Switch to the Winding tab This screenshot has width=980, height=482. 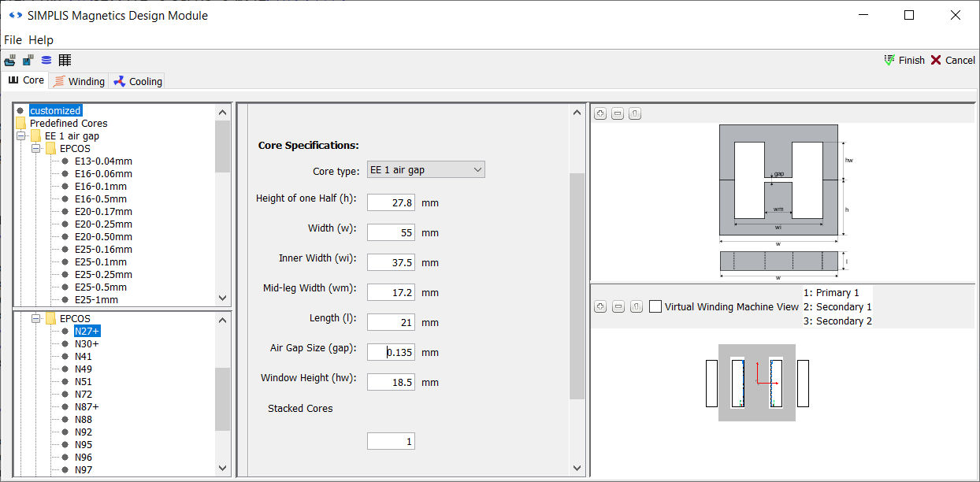tap(79, 81)
